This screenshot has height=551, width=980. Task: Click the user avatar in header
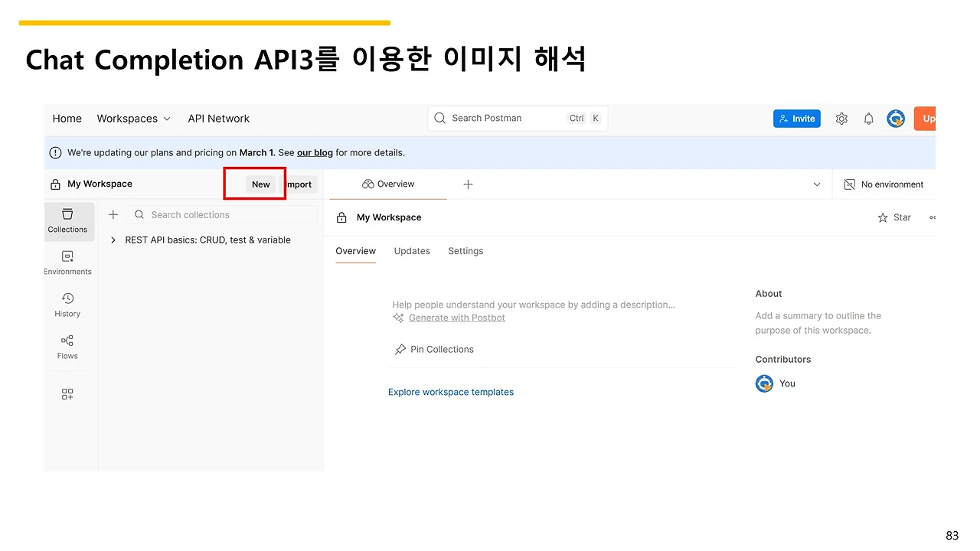(x=896, y=119)
